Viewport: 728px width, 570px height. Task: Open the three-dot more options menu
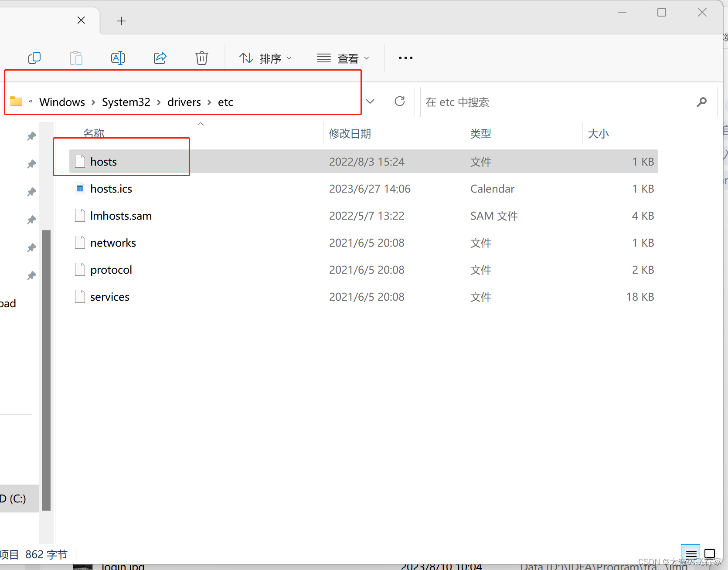pyautogui.click(x=405, y=58)
